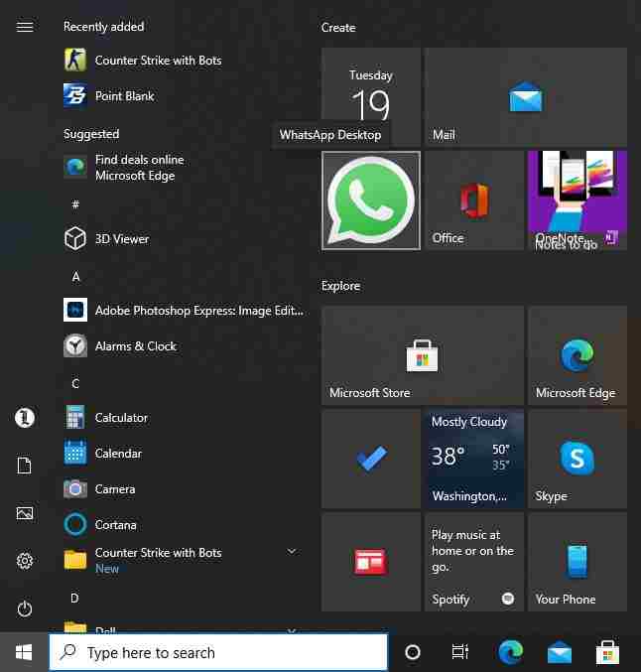Open Settings gear in Start sidebar
This screenshot has height=672, width=641.
(25, 561)
